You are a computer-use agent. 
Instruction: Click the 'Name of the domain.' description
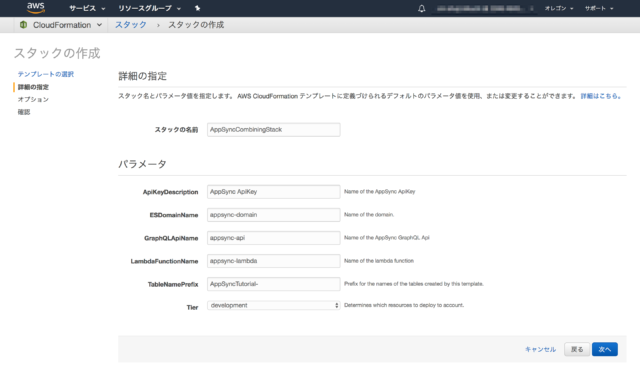(x=369, y=215)
